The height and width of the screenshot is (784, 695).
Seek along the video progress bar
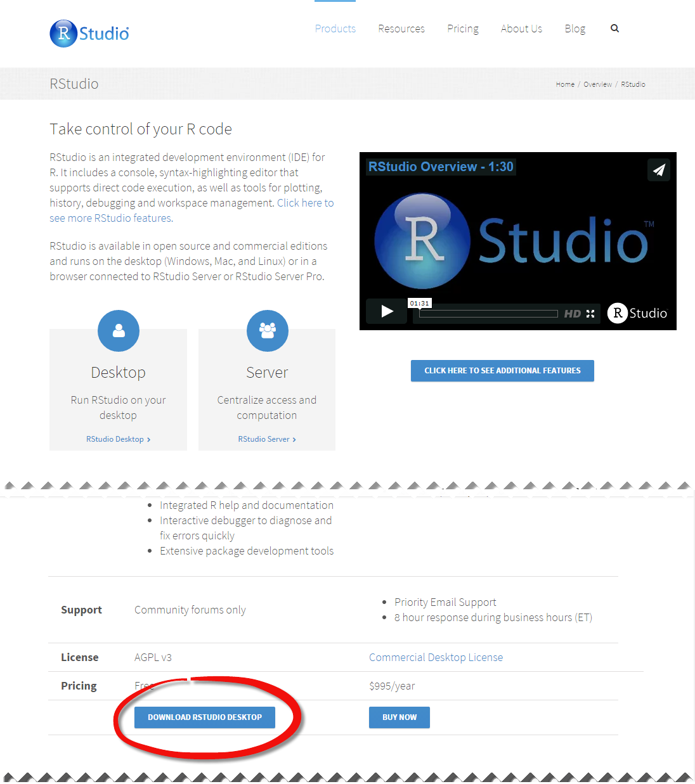pos(488,314)
